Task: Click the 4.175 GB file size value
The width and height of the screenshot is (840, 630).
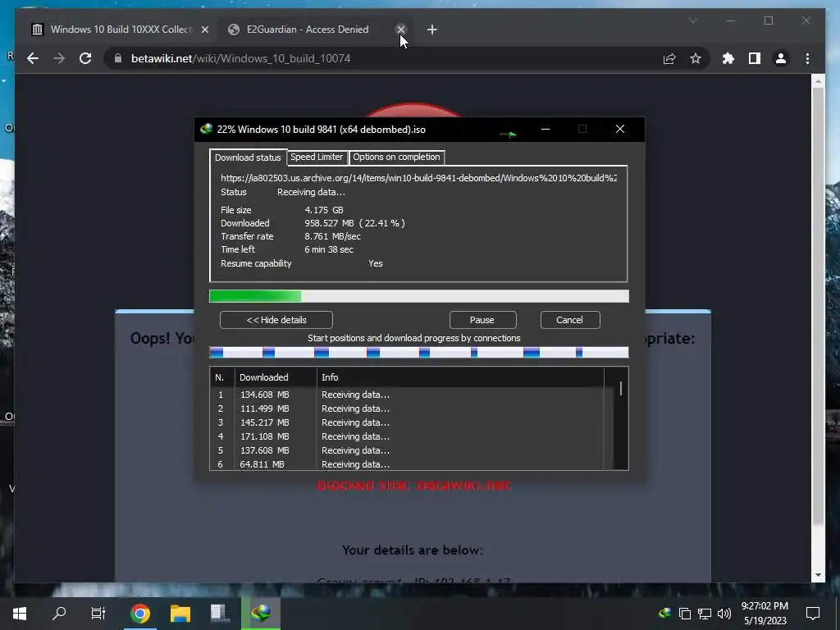Action: coord(324,210)
